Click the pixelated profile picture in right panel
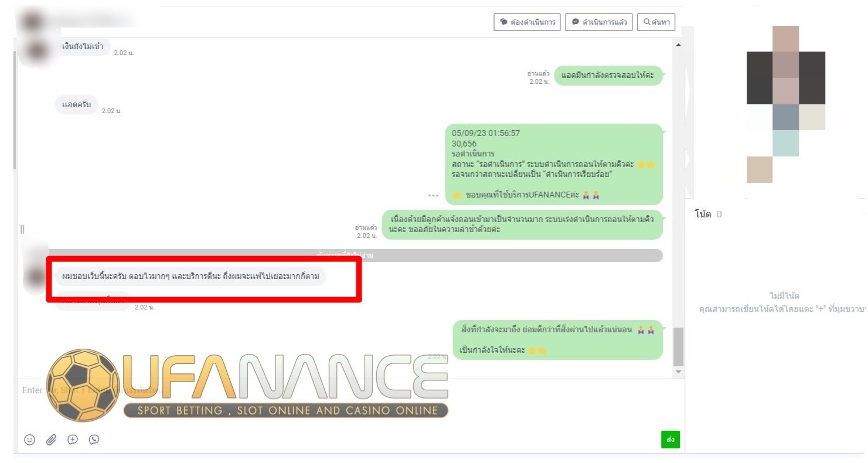The height and width of the screenshot is (463, 868). coord(785,104)
